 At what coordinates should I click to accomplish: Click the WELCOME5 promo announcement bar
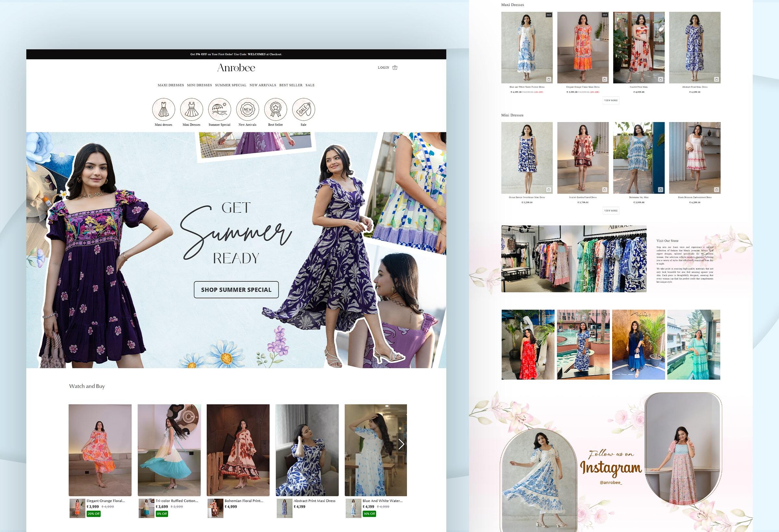(x=236, y=54)
